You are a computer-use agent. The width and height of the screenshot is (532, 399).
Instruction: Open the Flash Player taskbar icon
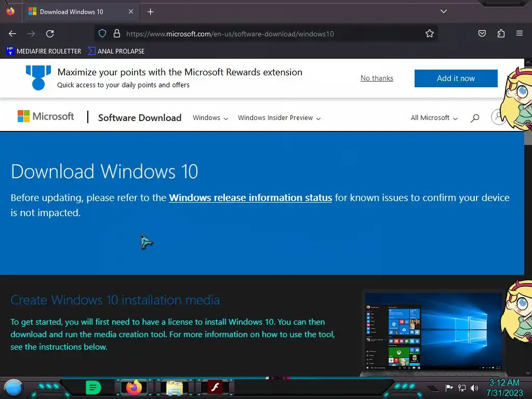pos(215,387)
